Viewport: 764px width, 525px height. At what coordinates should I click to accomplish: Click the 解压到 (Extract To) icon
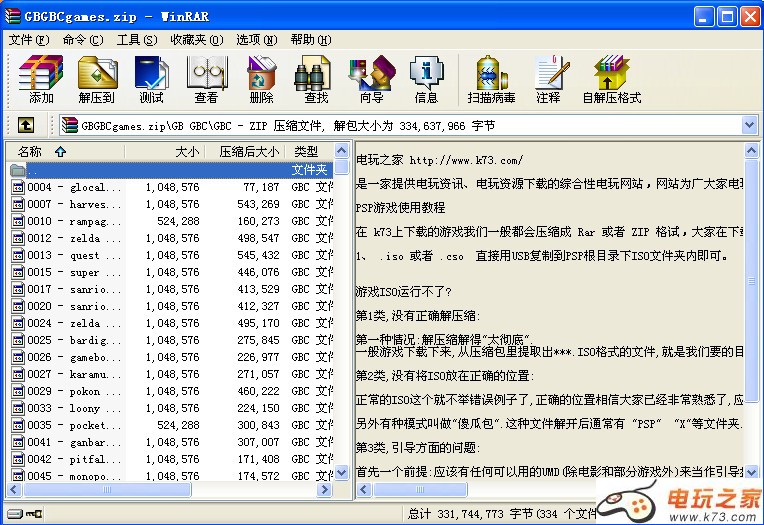coord(97,78)
